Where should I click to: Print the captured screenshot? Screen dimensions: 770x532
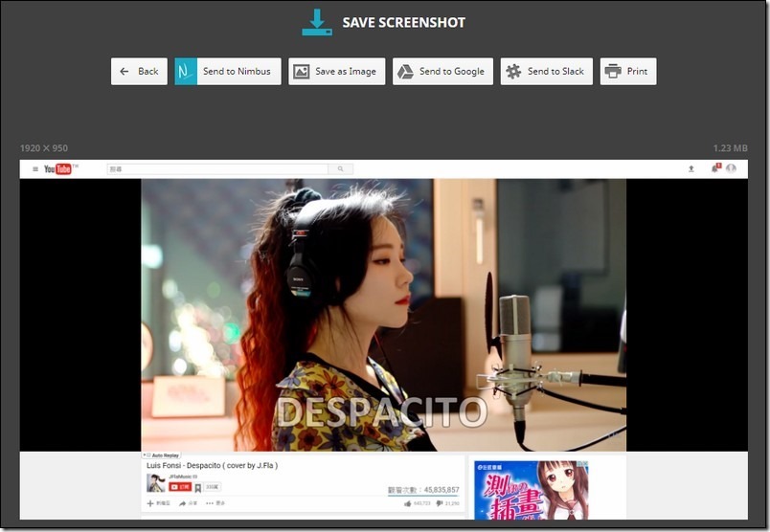[628, 71]
